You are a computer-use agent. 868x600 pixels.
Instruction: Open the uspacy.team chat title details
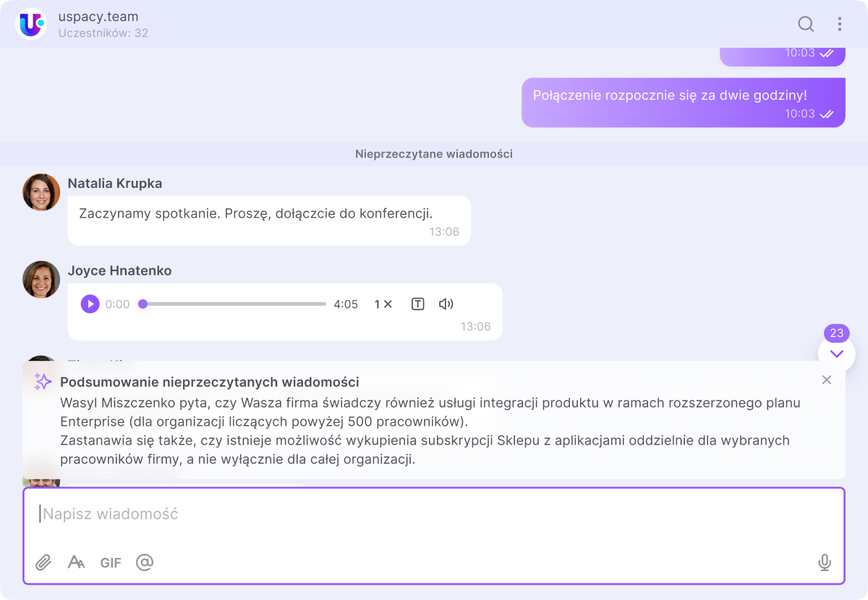tap(98, 17)
